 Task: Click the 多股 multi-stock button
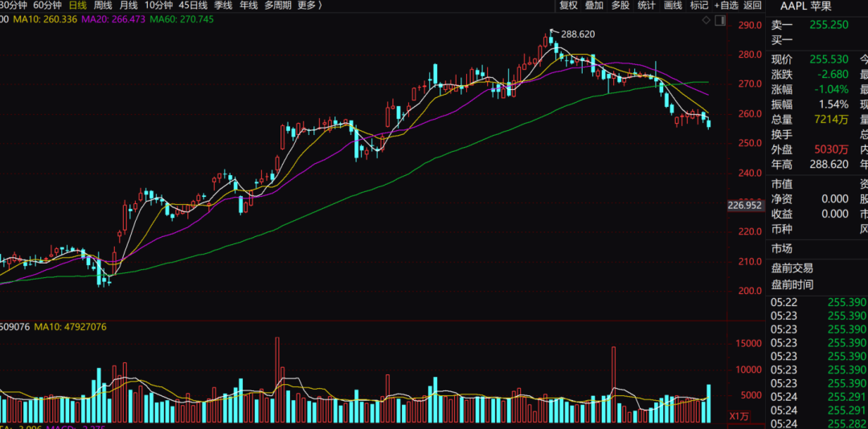[x=620, y=6]
